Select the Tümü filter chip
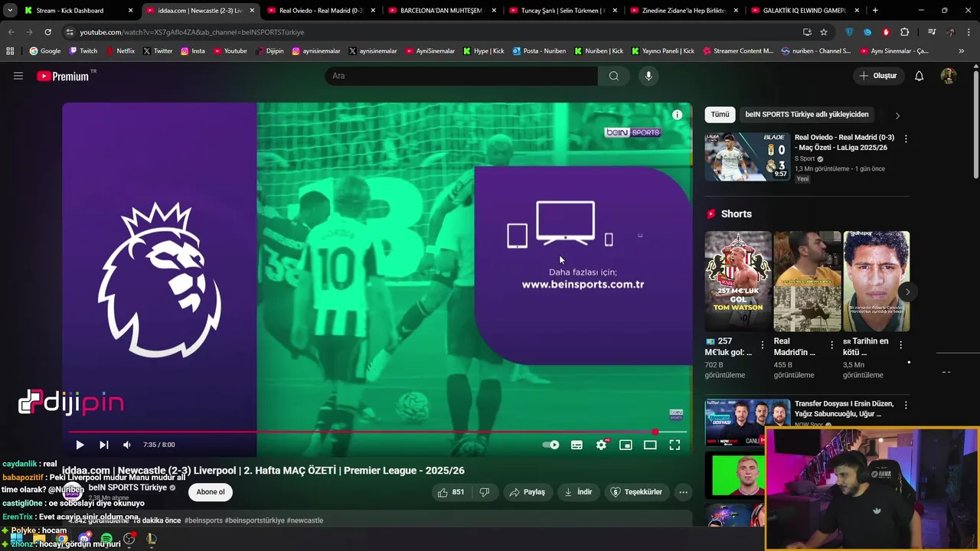 coord(720,114)
